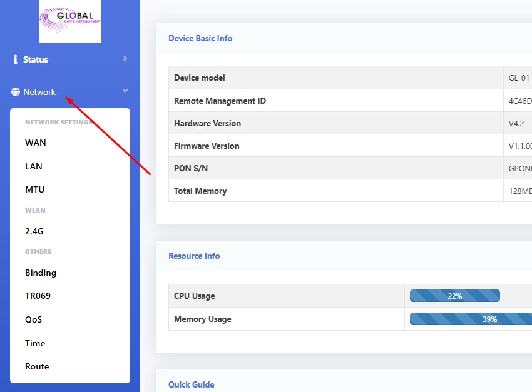Click the Global logo image

click(70, 21)
